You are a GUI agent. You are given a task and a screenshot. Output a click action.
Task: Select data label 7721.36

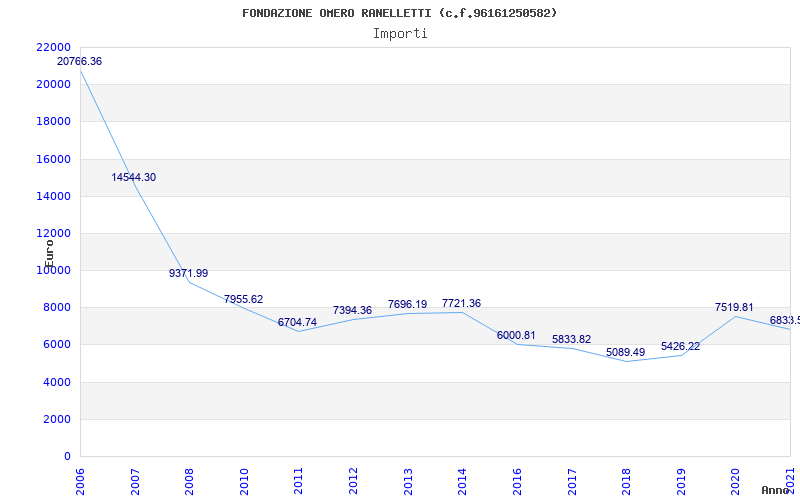(461, 304)
